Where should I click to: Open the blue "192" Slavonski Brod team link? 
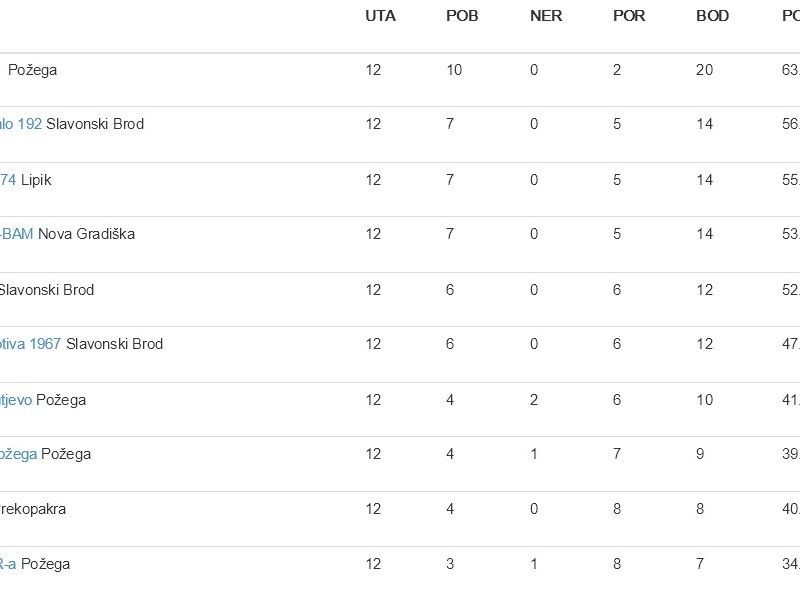point(21,124)
